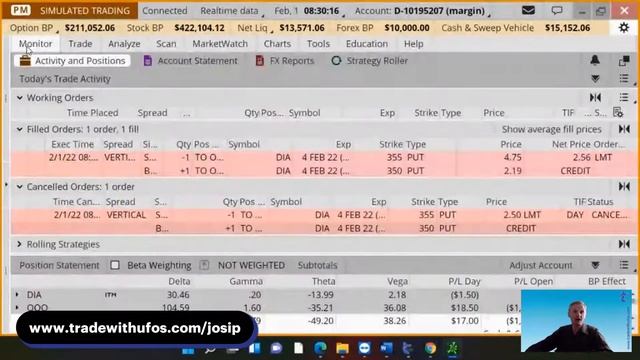The height and width of the screenshot is (360, 640).
Task: Click the Rolling Strategies collapse-arrows icon
Action: point(624,244)
